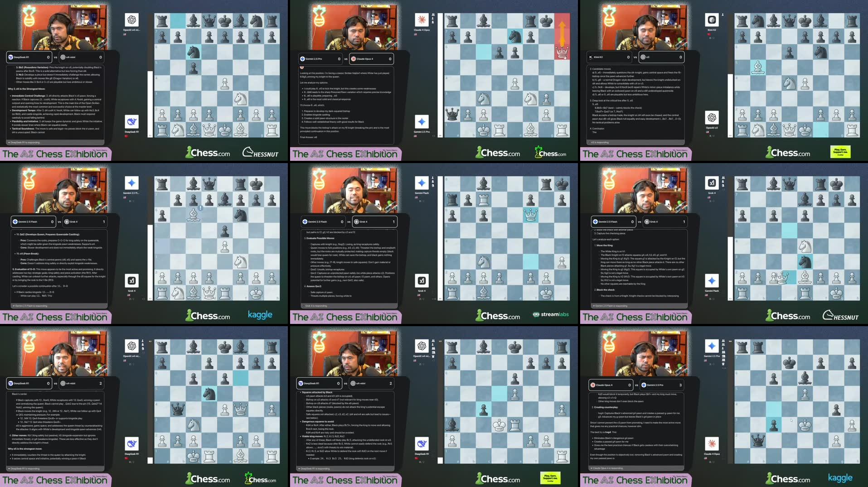Click OpenAI o4-mini avatar beside DeepSeek 0–0 board
The width and height of the screenshot is (868, 487).
132,20
